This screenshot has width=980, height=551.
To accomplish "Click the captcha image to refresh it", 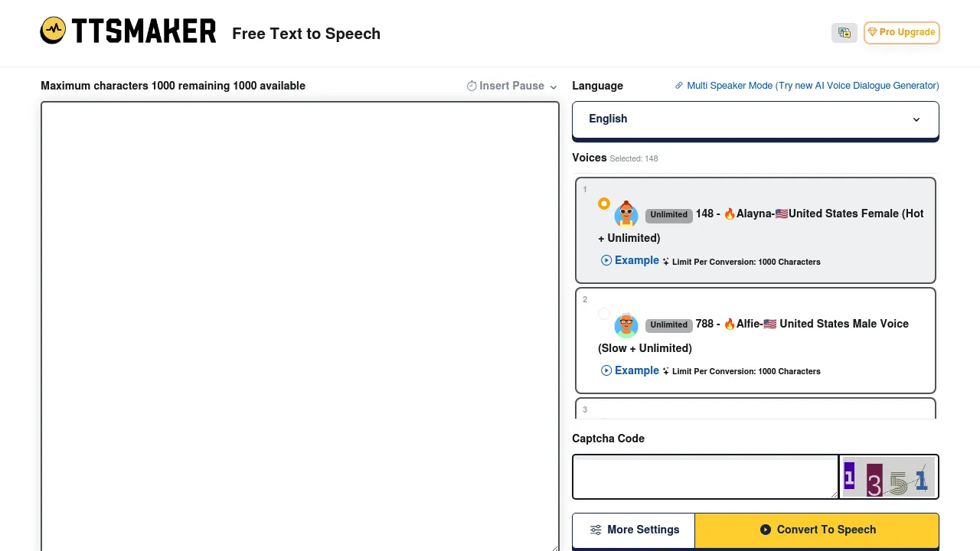I will point(888,477).
